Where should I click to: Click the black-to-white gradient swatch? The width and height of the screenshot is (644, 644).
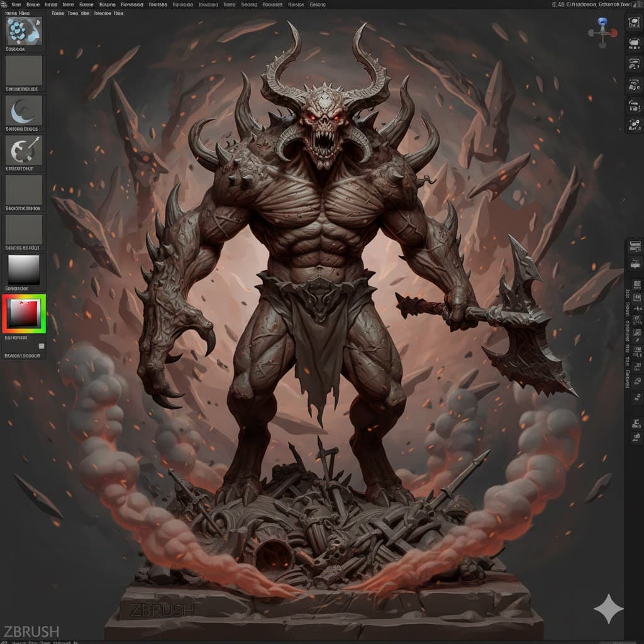click(x=24, y=270)
